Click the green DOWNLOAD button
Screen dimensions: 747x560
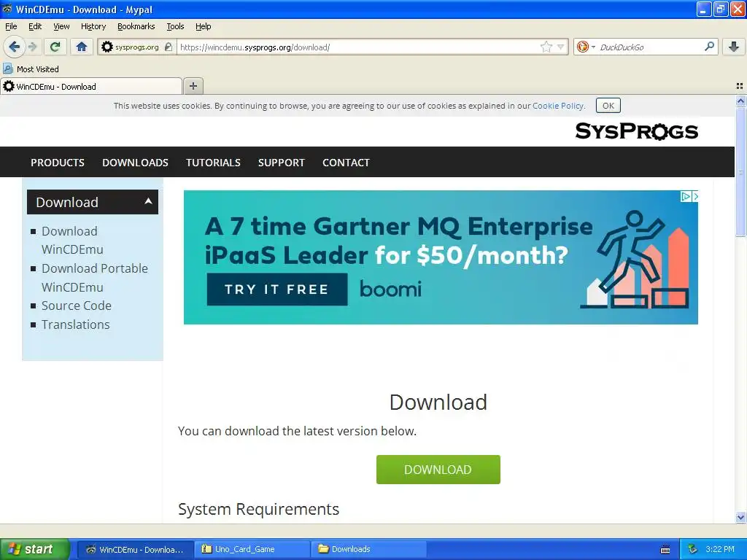(x=438, y=470)
